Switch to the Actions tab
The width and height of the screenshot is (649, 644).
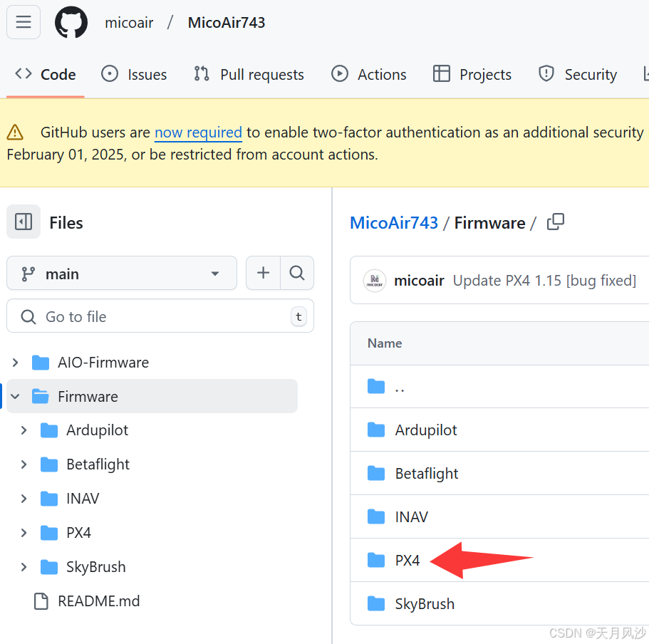pyautogui.click(x=369, y=75)
